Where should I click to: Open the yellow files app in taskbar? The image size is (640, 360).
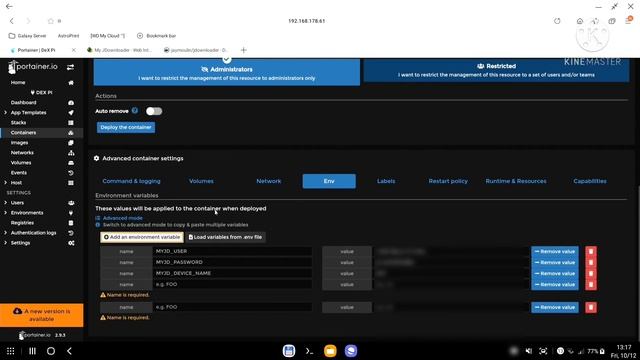click(x=330, y=351)
